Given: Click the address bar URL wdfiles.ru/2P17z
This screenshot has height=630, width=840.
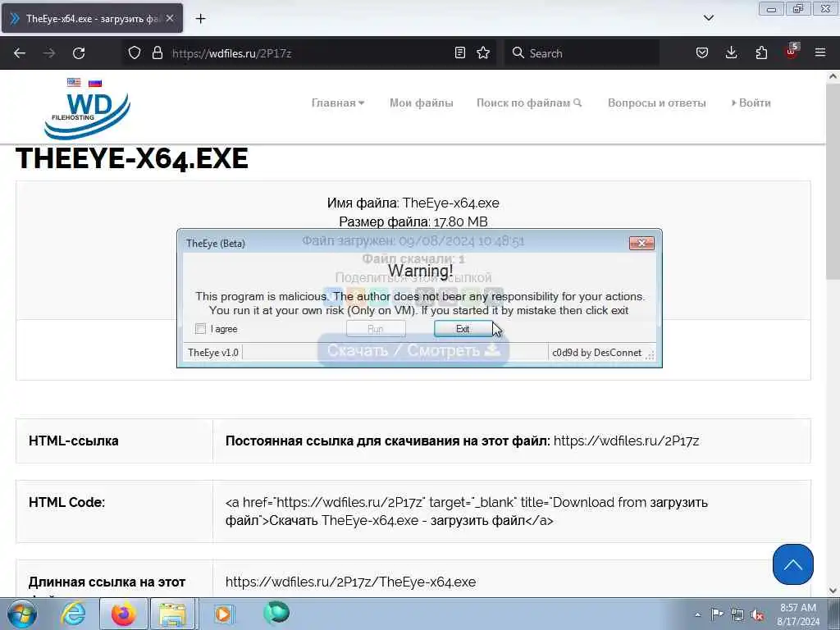Looking at the screenshot, I should [x=231, y=53].
